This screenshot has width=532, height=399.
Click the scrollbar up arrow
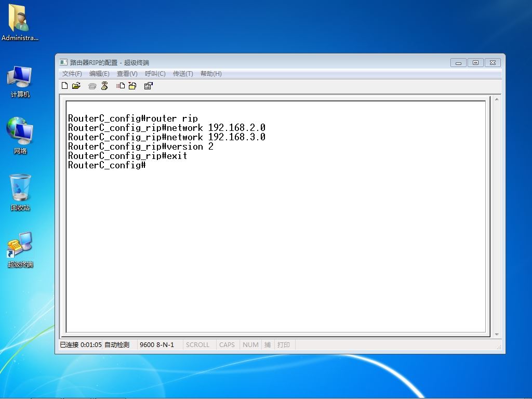coord(497,99)
